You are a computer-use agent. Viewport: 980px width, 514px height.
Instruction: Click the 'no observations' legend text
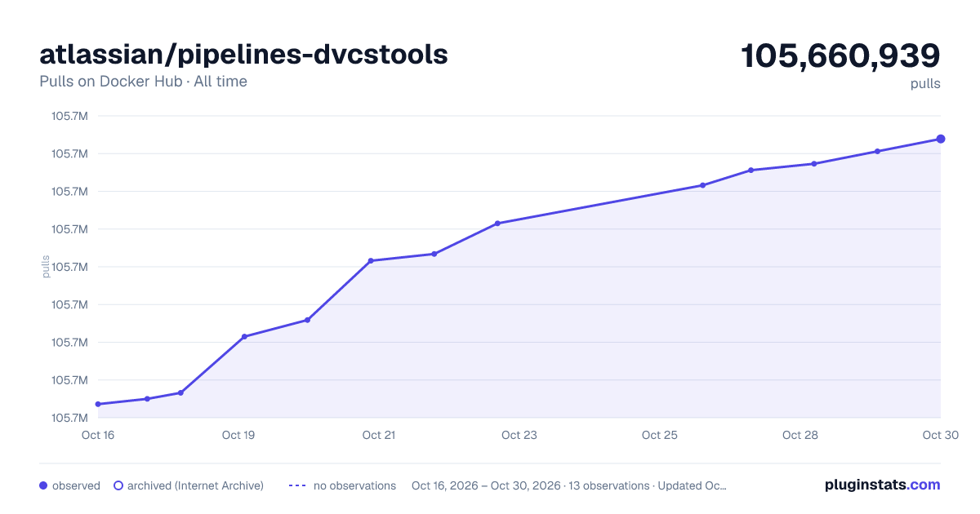[354, 485]
